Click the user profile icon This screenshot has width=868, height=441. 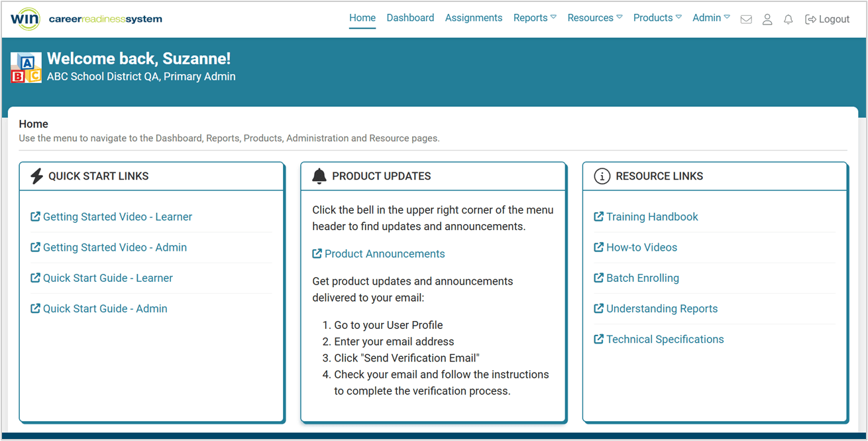coord(767,19)
